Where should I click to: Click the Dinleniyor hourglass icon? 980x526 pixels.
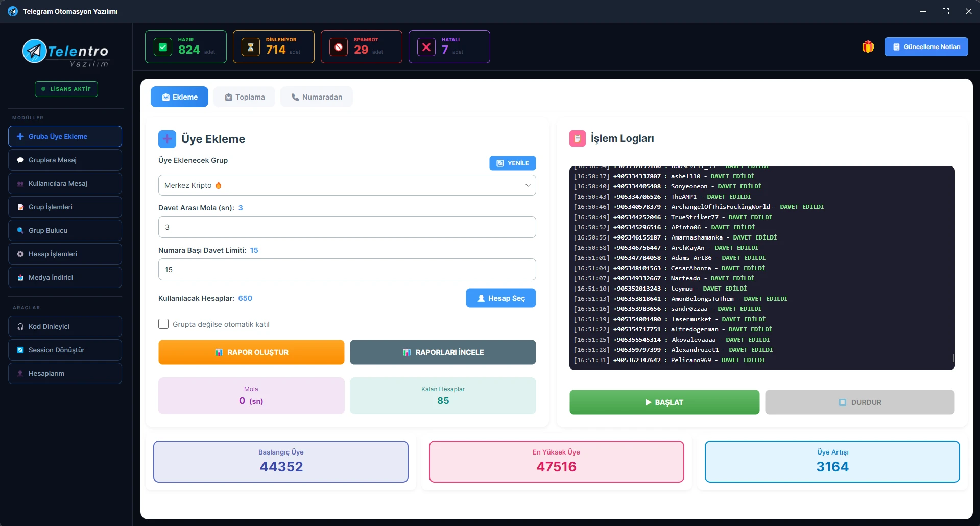[251, 47]
